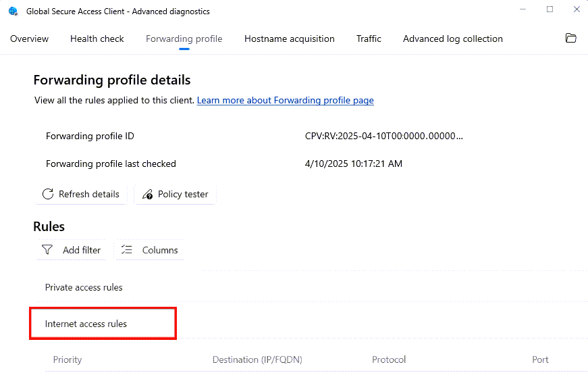
Task: Sort by the Protocol column header
Action: click(x=389, y=359)
